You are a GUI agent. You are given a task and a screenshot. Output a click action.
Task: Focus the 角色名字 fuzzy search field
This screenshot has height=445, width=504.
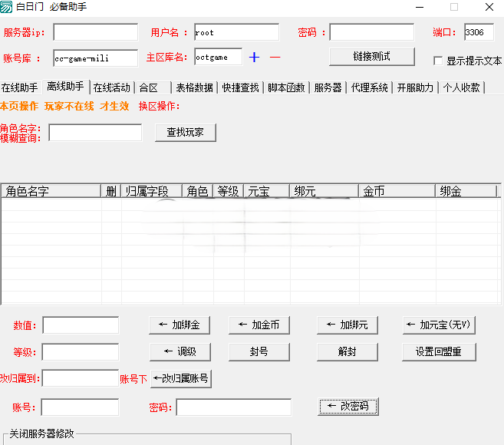[x=95, y=133]
